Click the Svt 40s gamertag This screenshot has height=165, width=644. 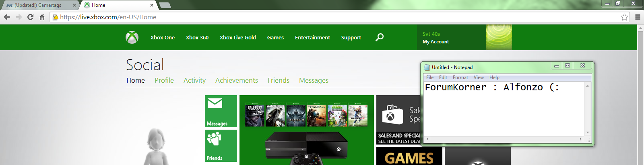(x=431, y=34)
